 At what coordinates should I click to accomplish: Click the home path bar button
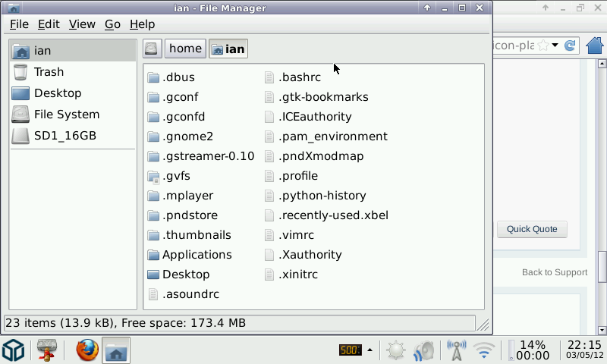point(185,49)
